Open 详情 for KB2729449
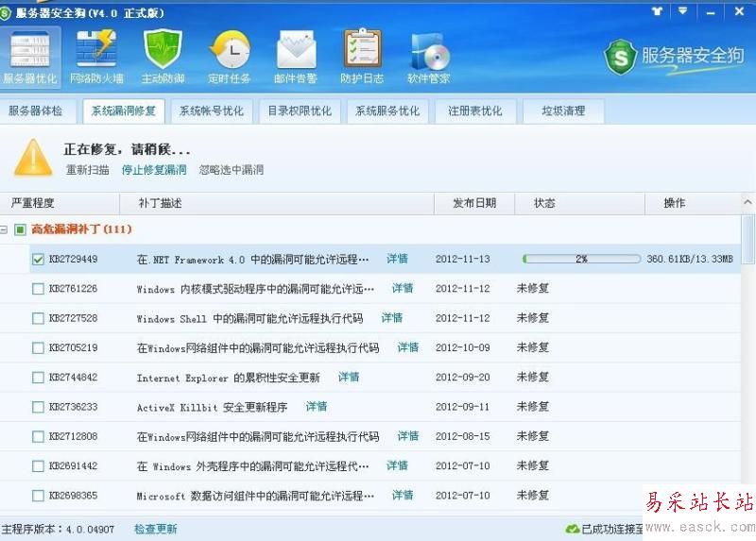Image resolution: width=756 pixels, height=541 pixels. tap(397, 259)
